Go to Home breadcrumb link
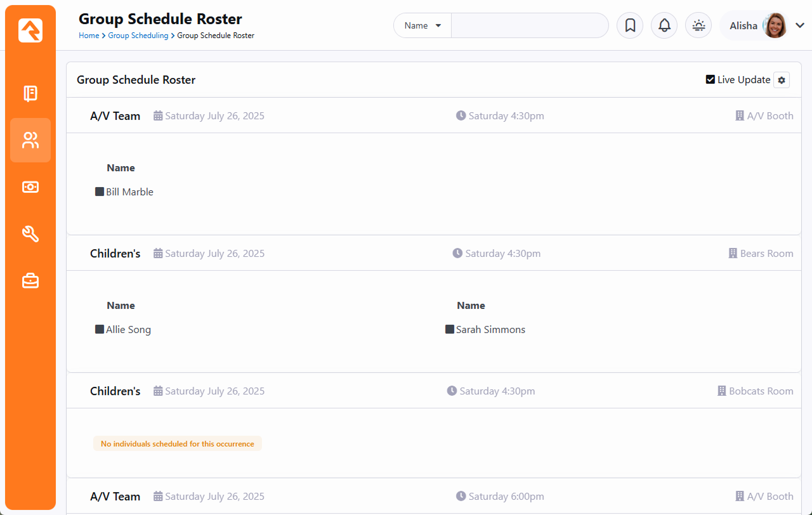Image resolution: width=812 pixels, height=515 pixels. coord(89,36)
